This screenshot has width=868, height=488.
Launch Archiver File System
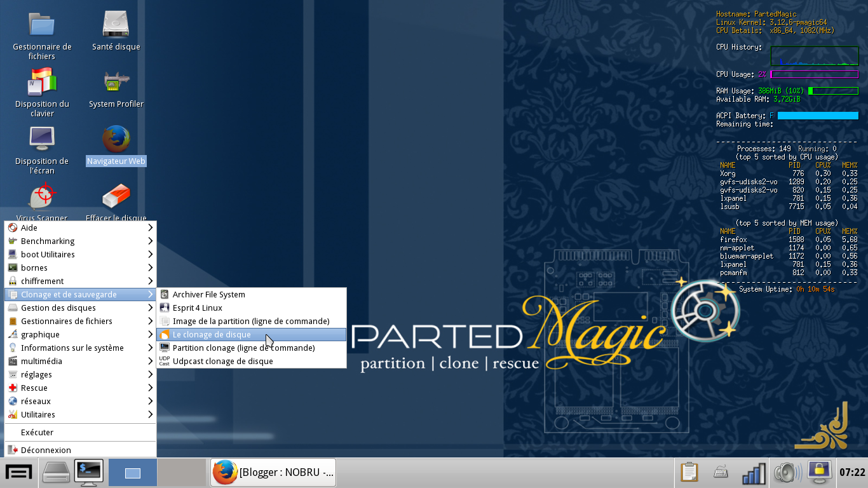[252, 294]
